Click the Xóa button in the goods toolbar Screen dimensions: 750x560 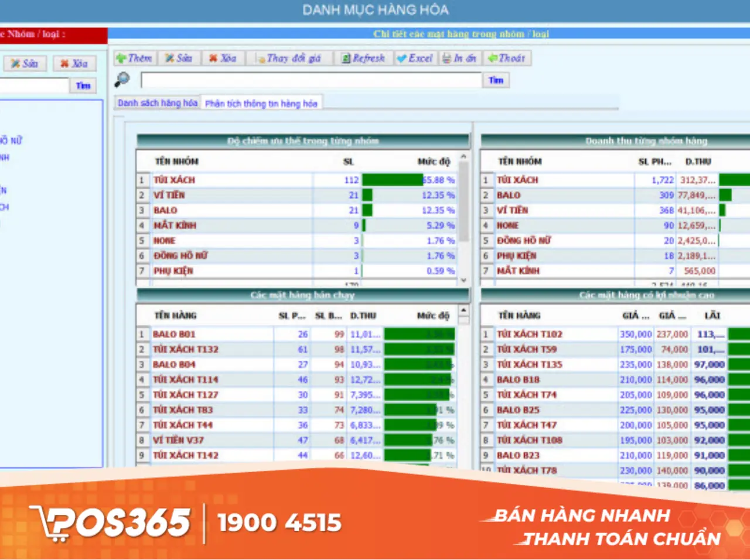point(223,58)
